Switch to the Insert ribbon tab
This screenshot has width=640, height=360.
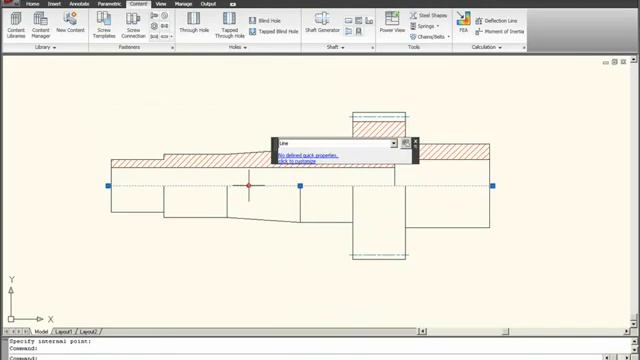[54, 4]
